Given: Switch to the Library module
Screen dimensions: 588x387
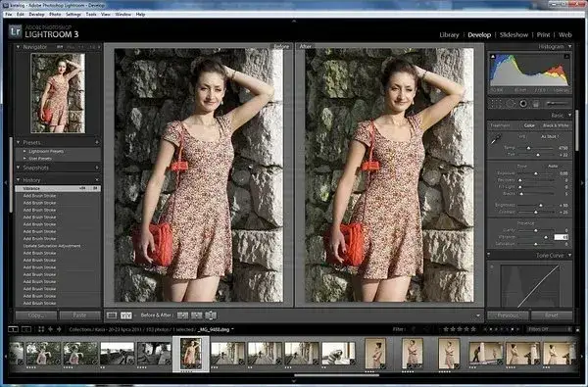Looking at the screenshot, I should 449,35.
